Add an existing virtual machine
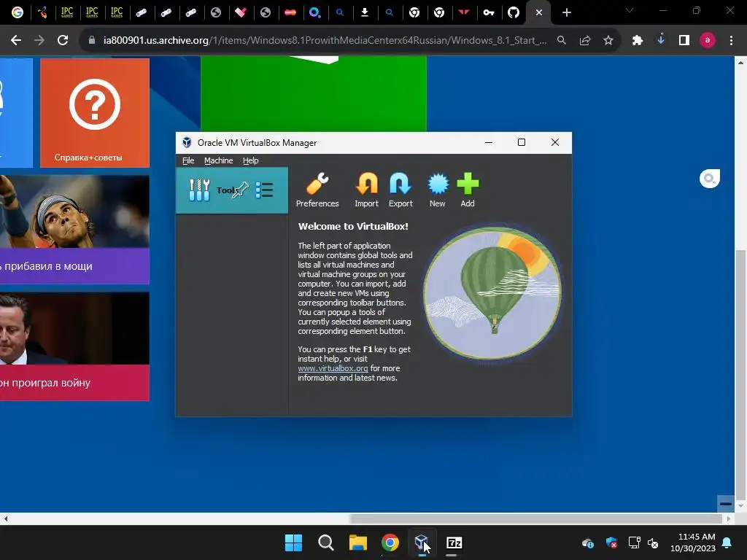 pyautogui.click(x=468, y=190)
